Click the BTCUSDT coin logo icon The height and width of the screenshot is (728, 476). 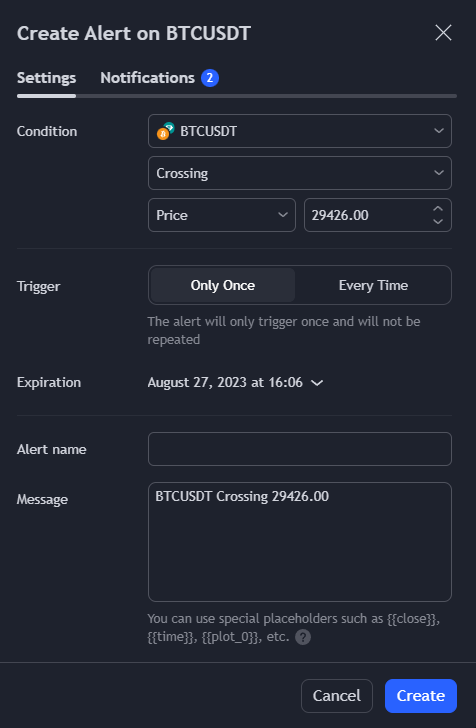click(165, 131)
